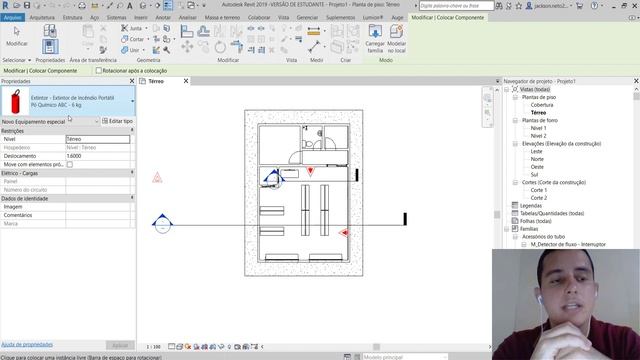The width and height of the screenshot is (640, 360).
Task: Click the help question mark icon
Action: pos(595,6)
